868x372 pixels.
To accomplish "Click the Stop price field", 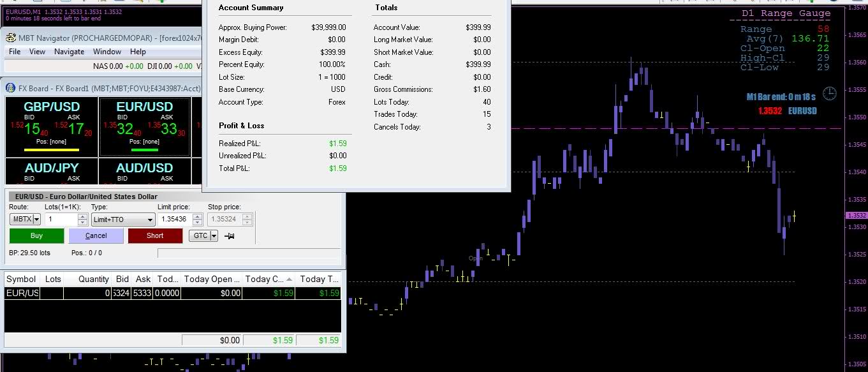I will (224, 219).
